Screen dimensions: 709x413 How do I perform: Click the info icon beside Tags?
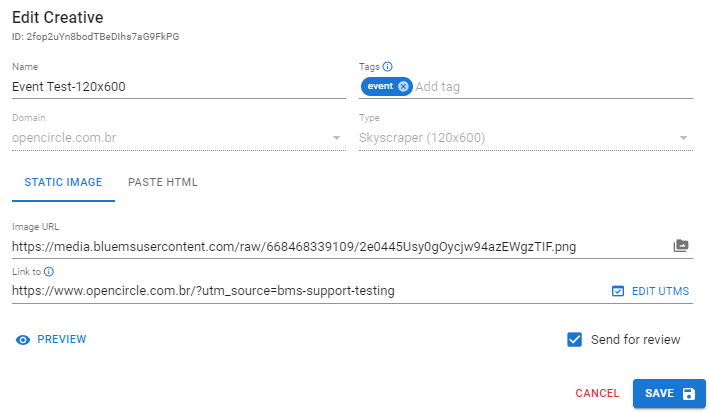(388, 67)
